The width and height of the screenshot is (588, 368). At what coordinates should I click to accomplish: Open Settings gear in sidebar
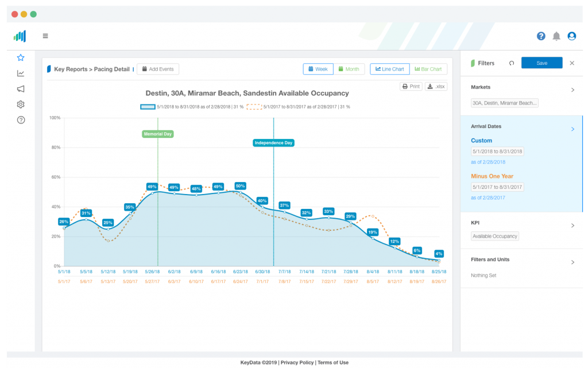coord(21,104)
